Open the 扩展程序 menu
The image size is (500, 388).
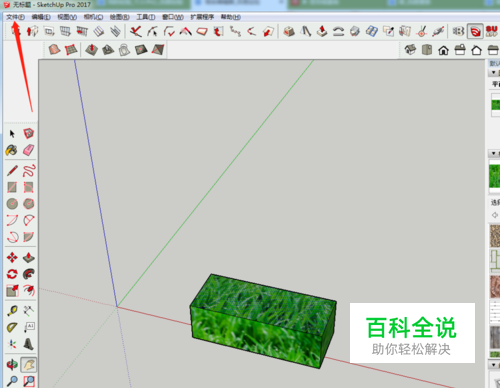point(202,17)
